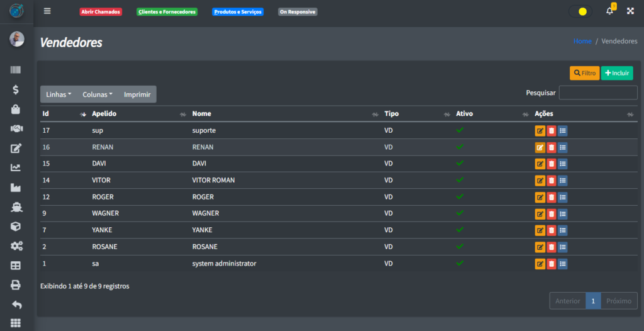644x331 pixels.
Task: Expand the Linhas dropdown
Action: point(58,94)
